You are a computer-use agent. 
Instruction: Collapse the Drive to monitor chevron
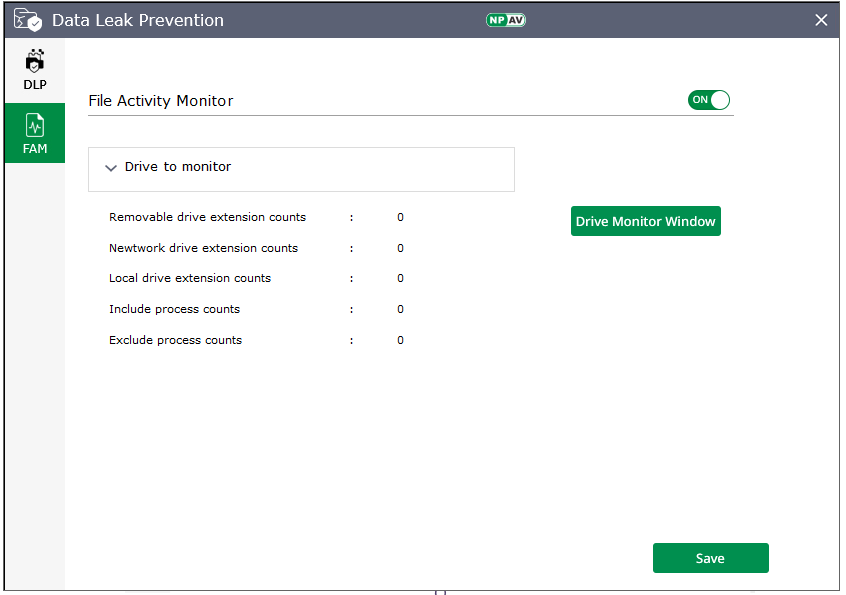click(111, 168)
